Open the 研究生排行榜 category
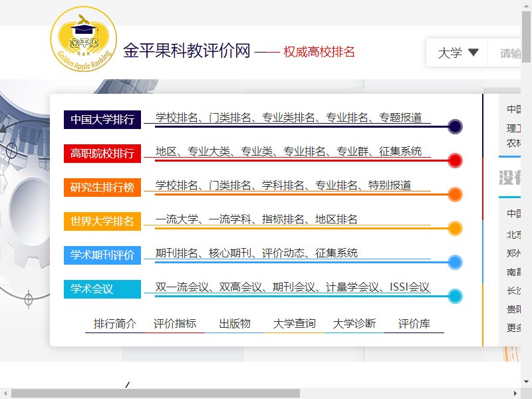The width and height of the screenshot is (532, 399). click(x=102, y=188)
